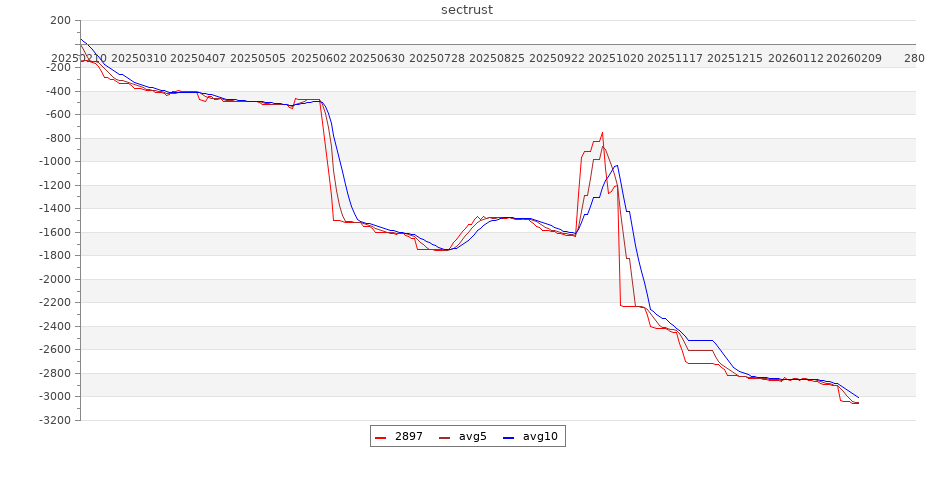Select the avg5 legend label
This screenshot has height=500, width=935.
(472, 437)
